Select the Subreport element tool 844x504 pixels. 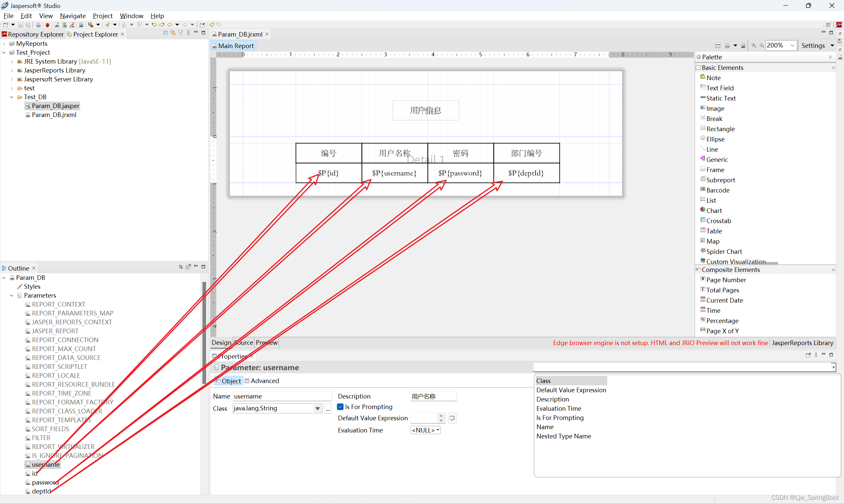click(719, 179)
